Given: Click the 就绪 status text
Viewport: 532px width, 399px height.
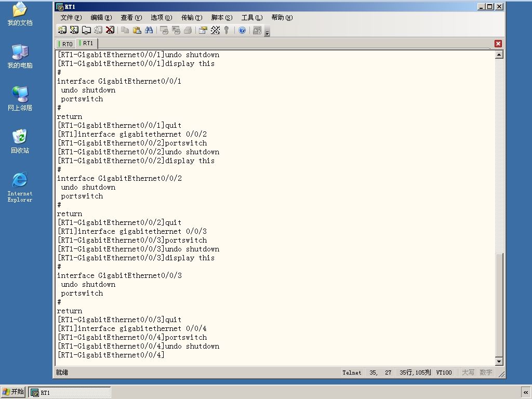Looking at the screenshot, I should (x=62, y=373).
